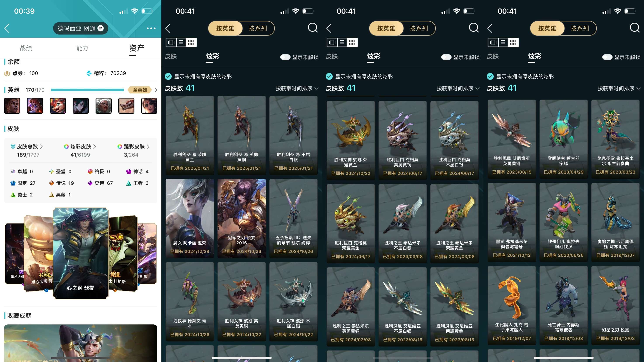The image size is (644, 362).
Task: Expand the 皮肤总数 skin total details
Action: [x=27, y=147]
